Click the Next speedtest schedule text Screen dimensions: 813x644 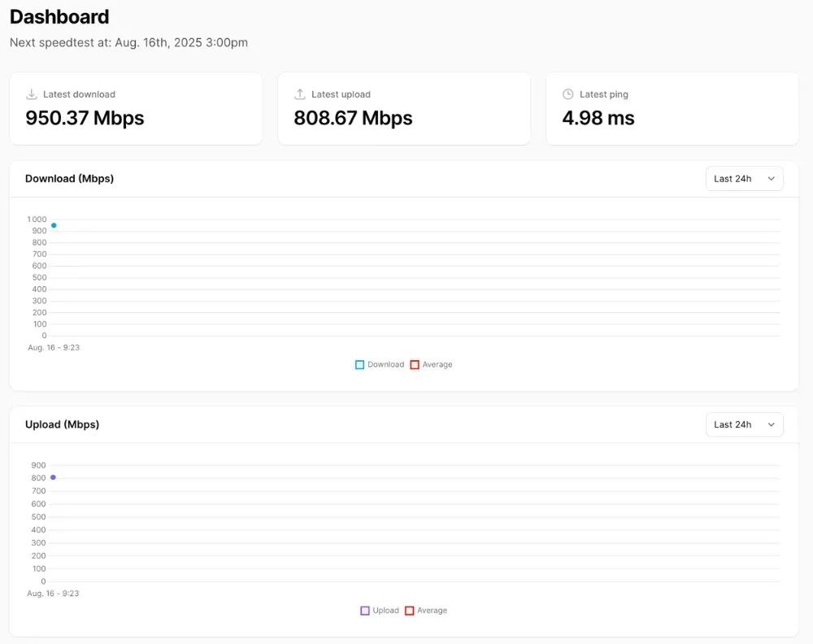[128, 42]
